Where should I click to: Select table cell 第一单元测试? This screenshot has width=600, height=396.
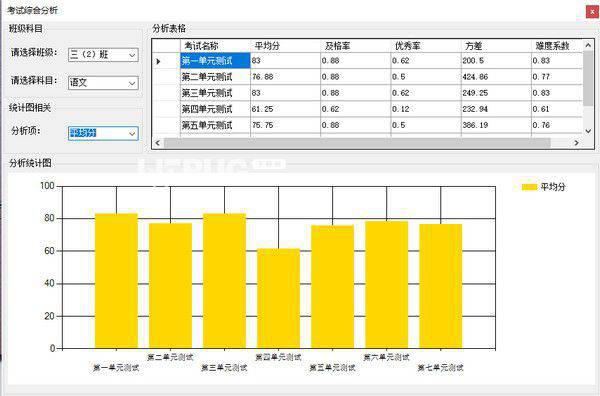[x=215, y=61]
